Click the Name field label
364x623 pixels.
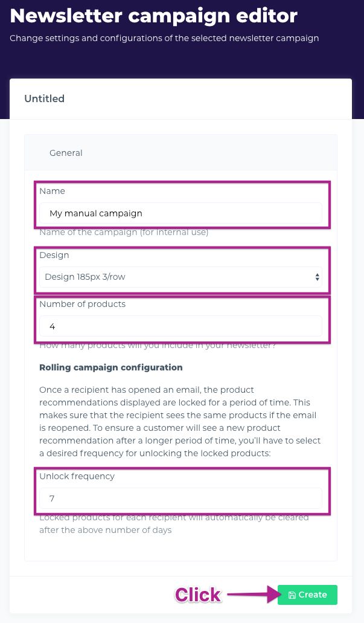point(52,191)
